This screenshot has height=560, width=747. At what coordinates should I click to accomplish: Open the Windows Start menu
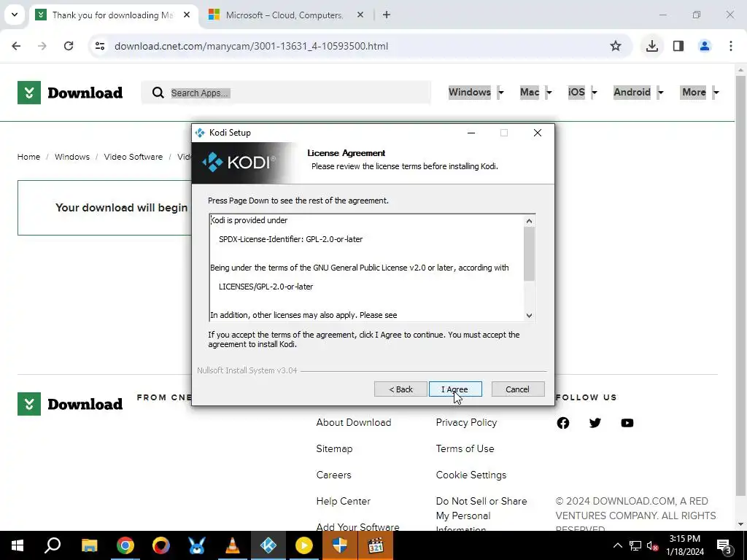point(18,545)
